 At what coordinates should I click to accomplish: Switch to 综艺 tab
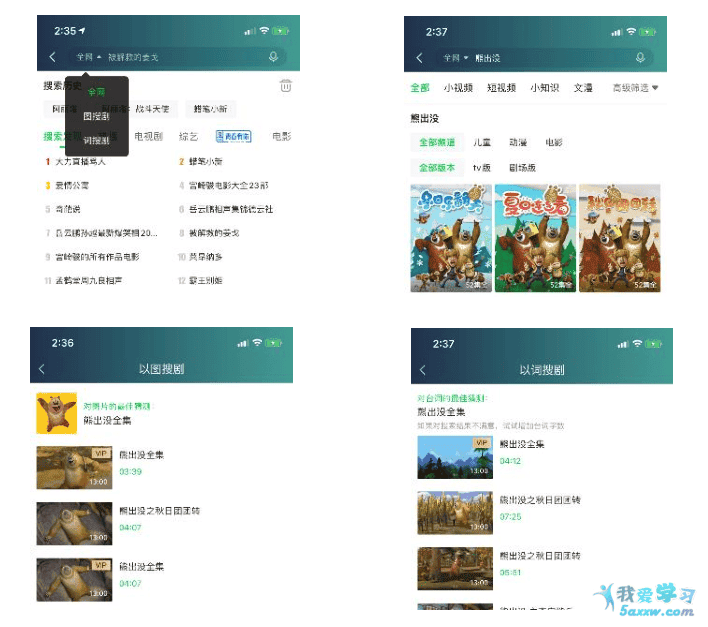[188, 136]
